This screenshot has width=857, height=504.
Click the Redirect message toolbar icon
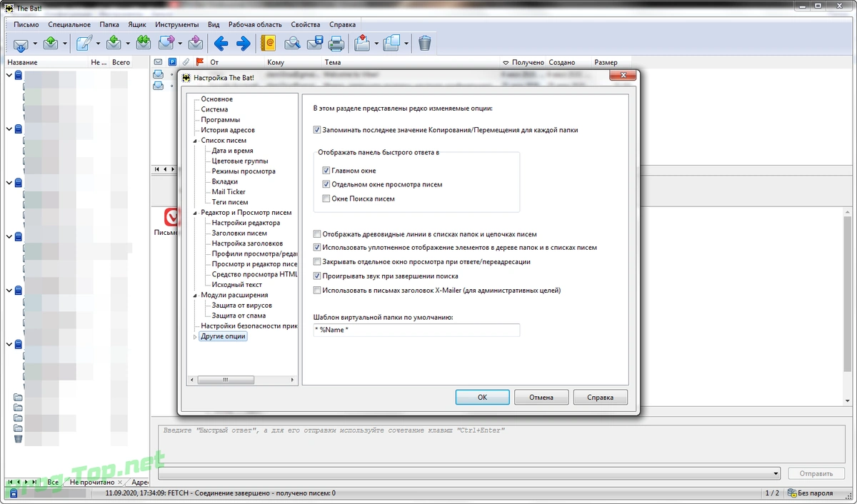[195, 44]
